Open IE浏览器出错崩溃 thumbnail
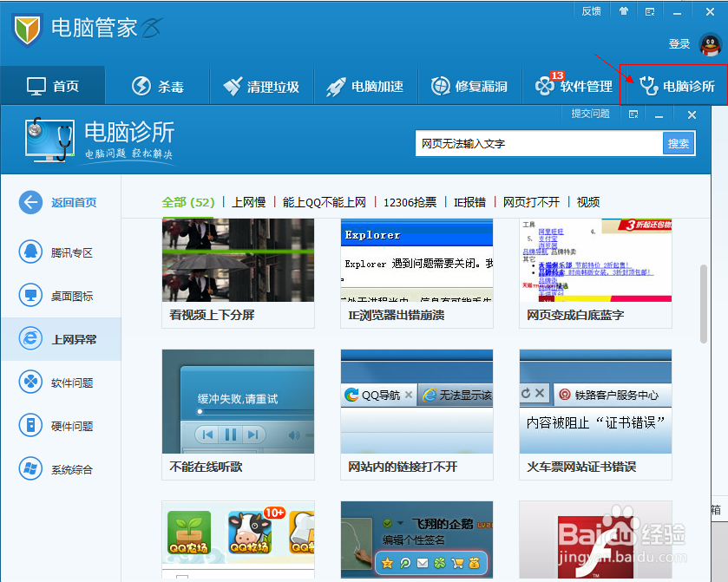Screen dimensions: 728x582 416,260
